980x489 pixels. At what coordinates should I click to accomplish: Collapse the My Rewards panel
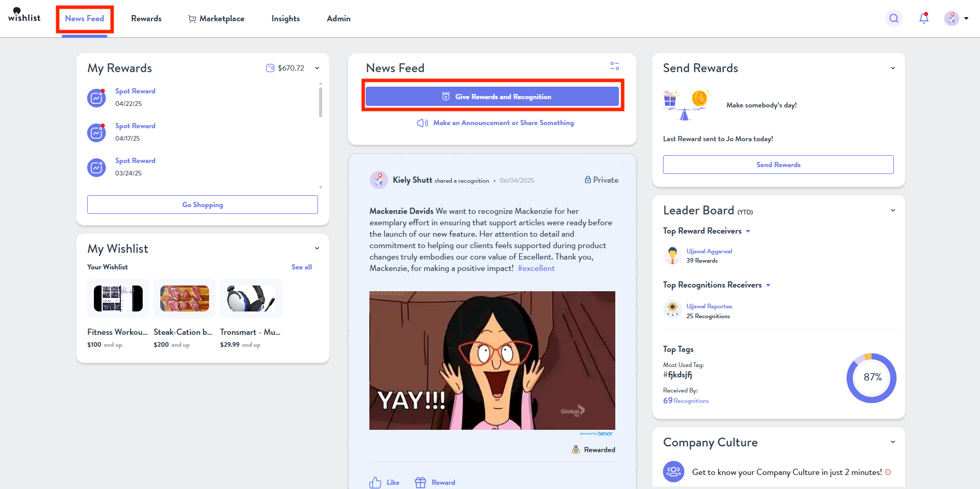317,68
